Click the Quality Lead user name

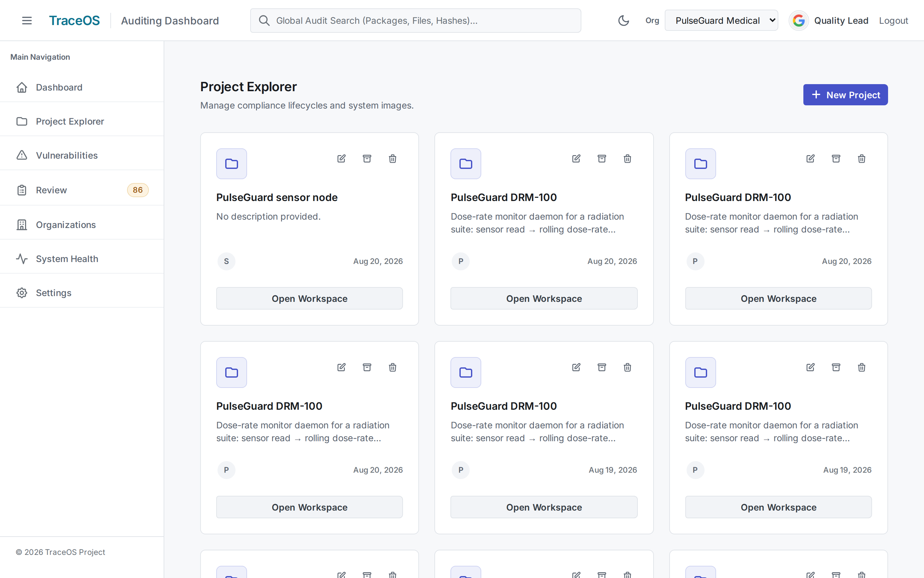(x=841, y=21)
